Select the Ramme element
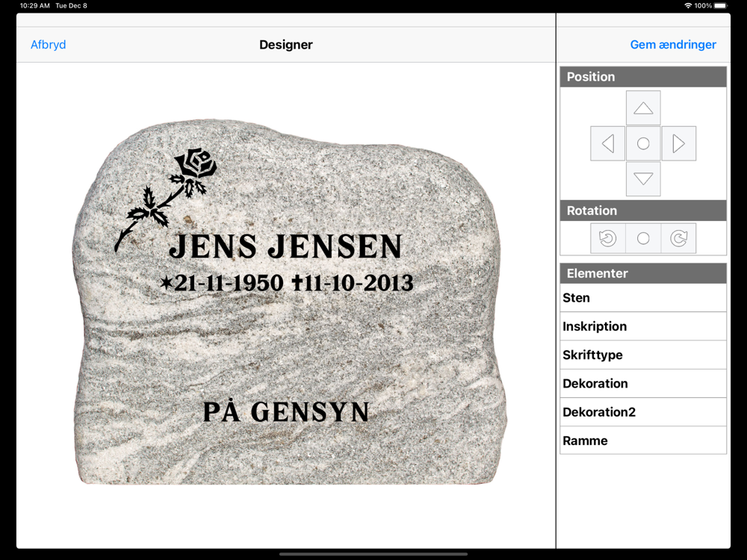Viewport: 747px width, 560px height. click(x=643, y=441)
